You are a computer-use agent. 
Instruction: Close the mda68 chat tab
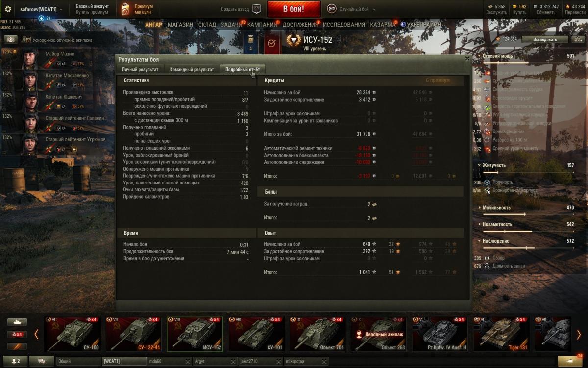coord(188,361)
